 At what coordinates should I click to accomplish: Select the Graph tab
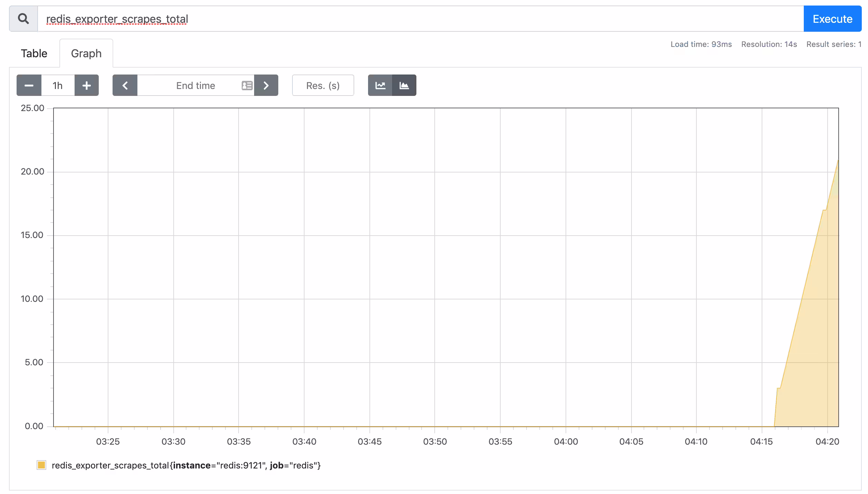point(86,53)
